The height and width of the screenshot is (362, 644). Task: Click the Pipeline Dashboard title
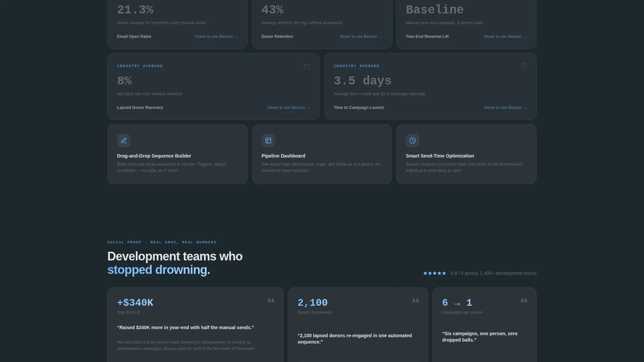coord(283,156)
